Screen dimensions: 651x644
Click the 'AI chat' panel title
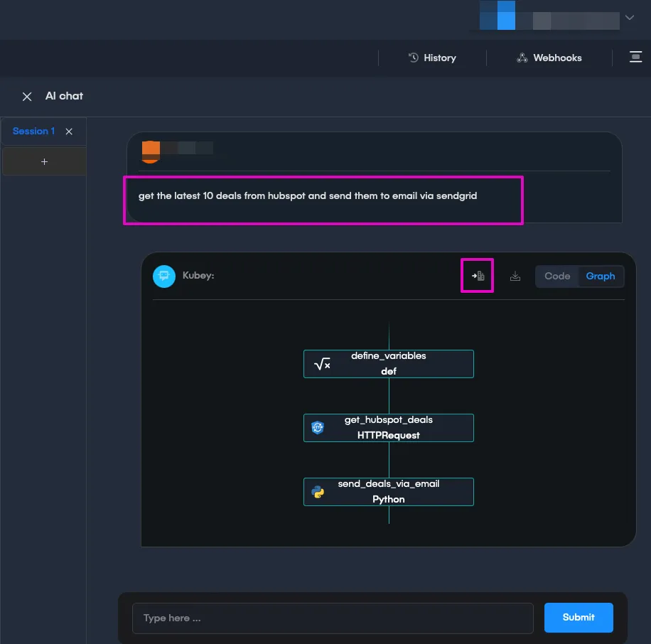click(64, 96)
